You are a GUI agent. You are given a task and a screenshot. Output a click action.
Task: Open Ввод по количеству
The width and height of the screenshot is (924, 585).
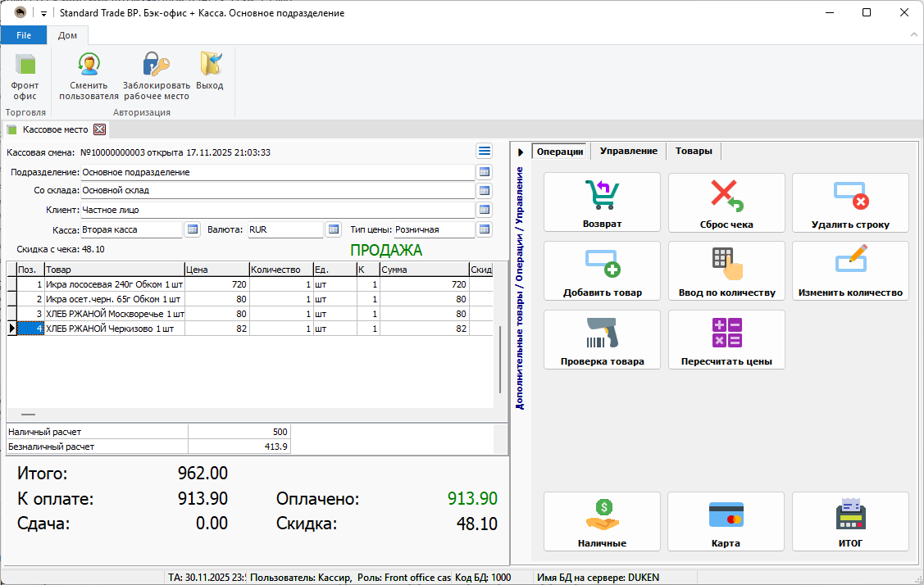pyautogui.click(x=726, y=270)
